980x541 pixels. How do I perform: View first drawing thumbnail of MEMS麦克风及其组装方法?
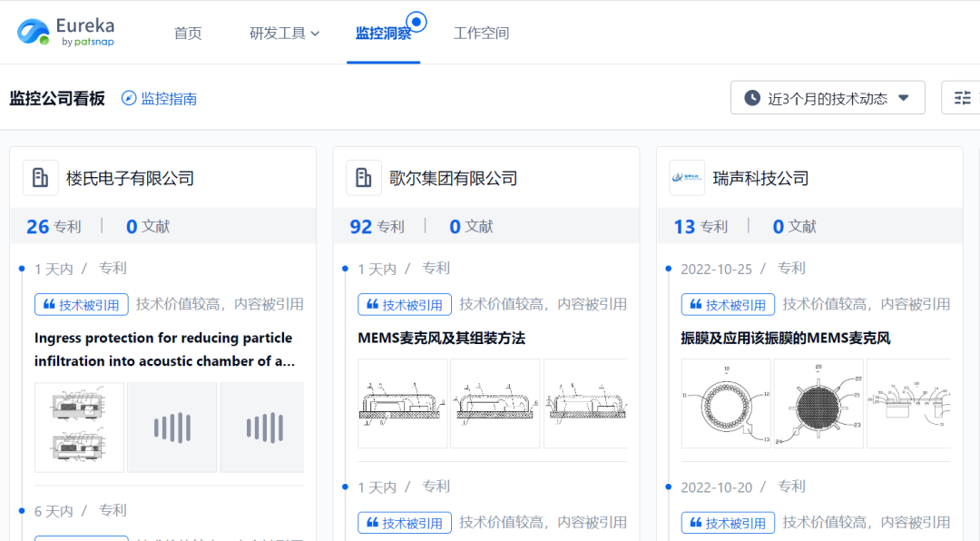(x=403, y=403)
